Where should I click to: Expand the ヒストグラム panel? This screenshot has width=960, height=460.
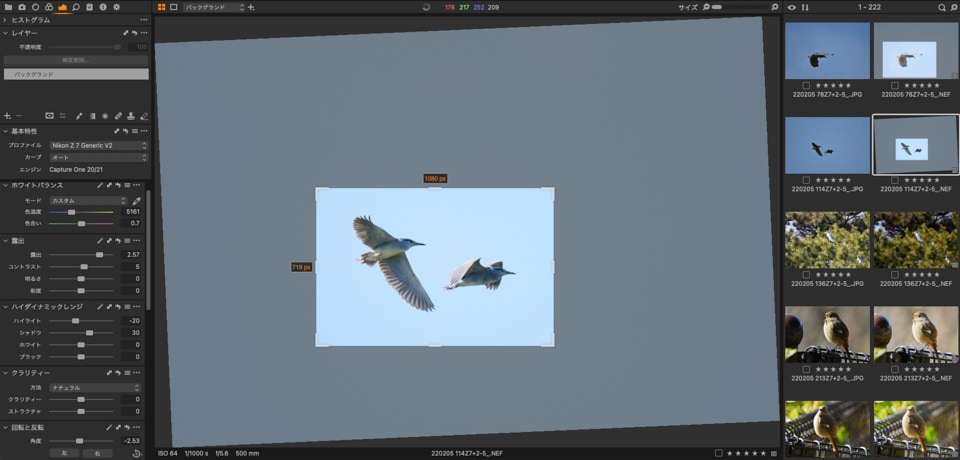pyautogui.click(x=5, y=20)
